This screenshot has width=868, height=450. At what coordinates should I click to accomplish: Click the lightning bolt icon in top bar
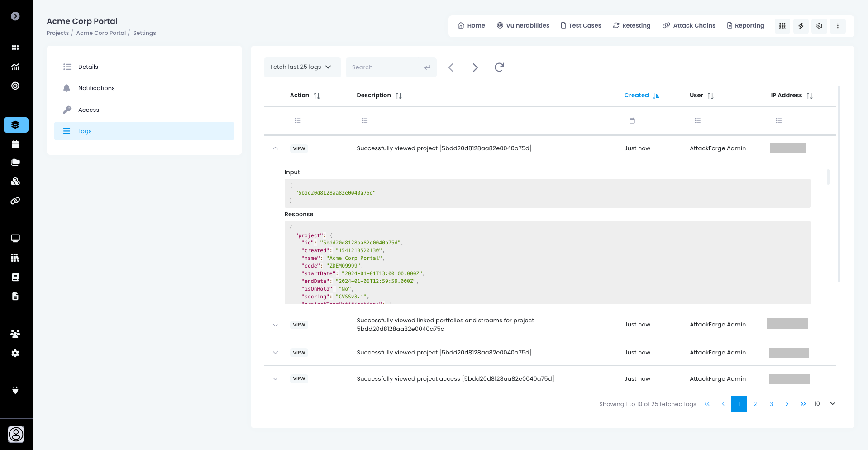(x=801, y=26)
